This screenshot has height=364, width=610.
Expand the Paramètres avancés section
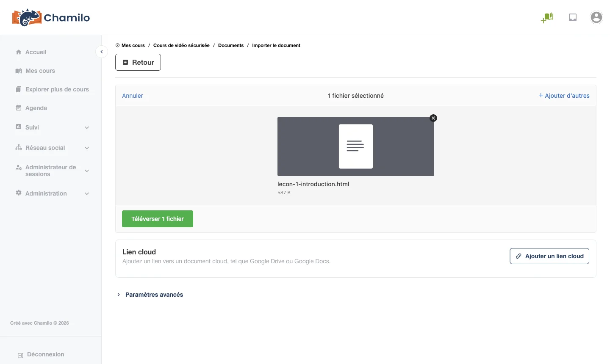pyautogui.click(x=150, y=295)
